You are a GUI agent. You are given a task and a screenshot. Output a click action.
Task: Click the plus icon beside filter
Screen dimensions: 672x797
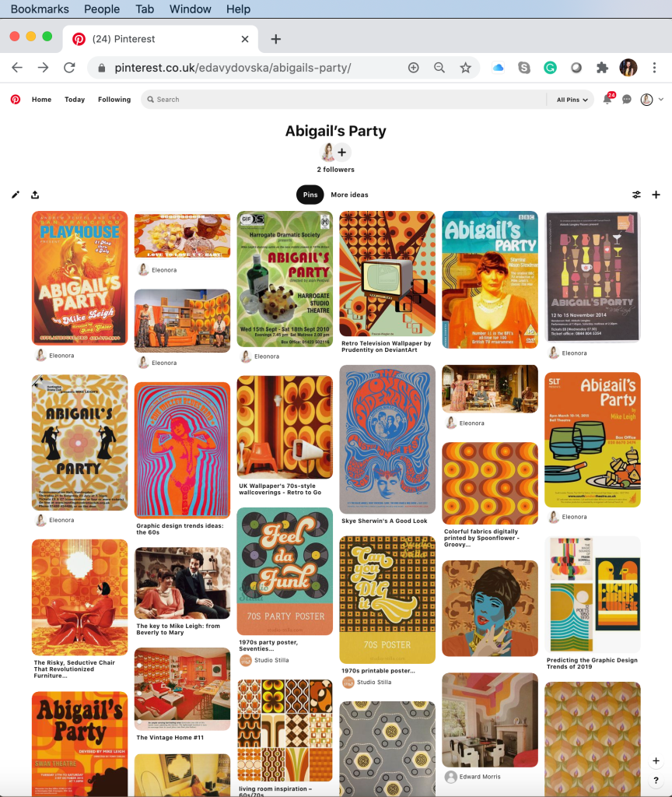[x=656, y=195]
